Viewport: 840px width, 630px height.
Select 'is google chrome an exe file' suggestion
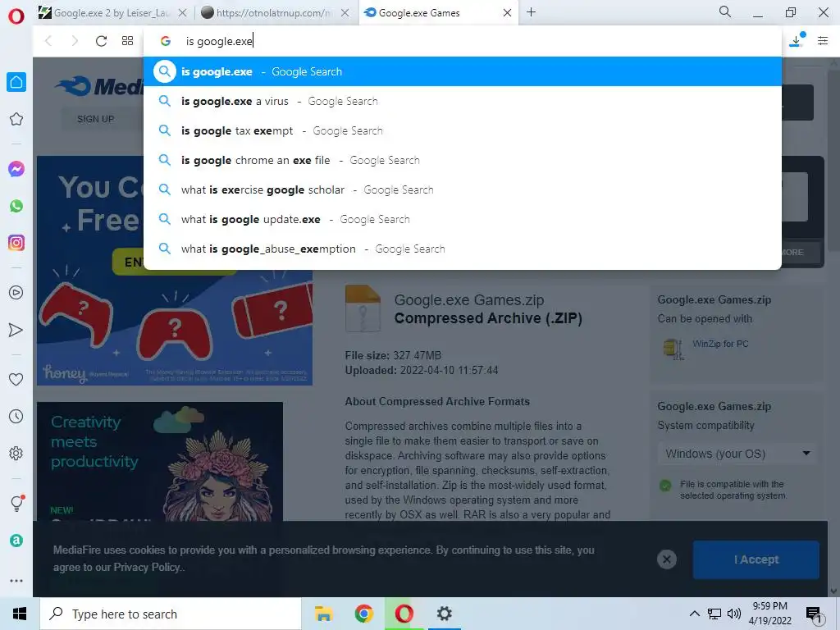[x=463, y=160]
